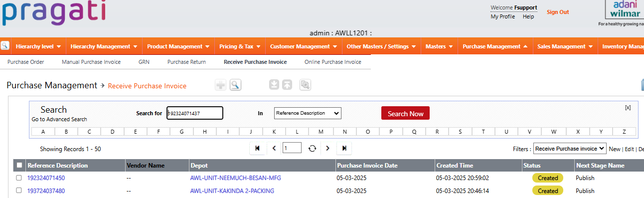Open the Purchase Return tab
The width and height of the screenshot is (644, 198).
(x=186, y=62)
